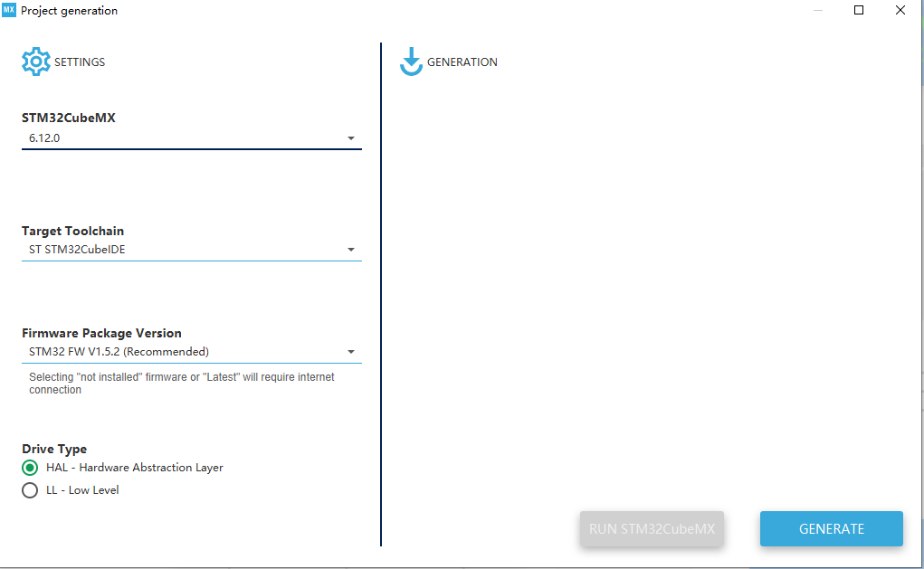
Task: Open the STM32CubeMX version dropdown arrow
Action: [352, 138]
